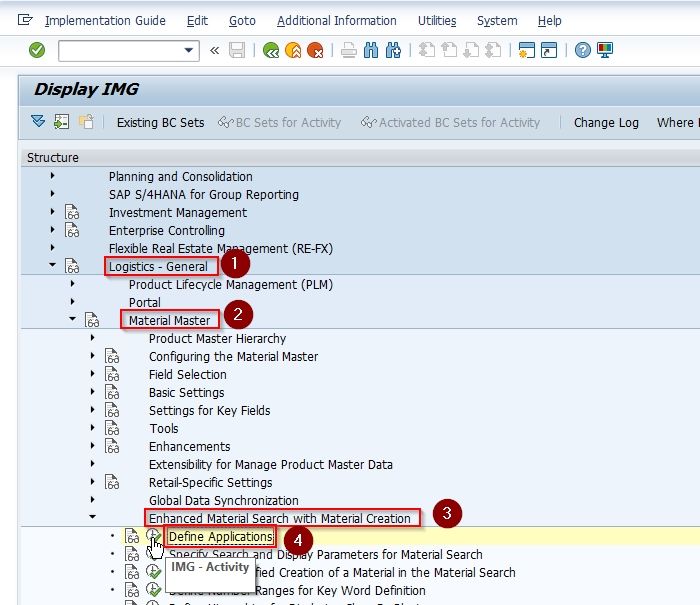Expand the Field Selection node
This screenshot has width=700, height=605.
(x=92, y=374)
